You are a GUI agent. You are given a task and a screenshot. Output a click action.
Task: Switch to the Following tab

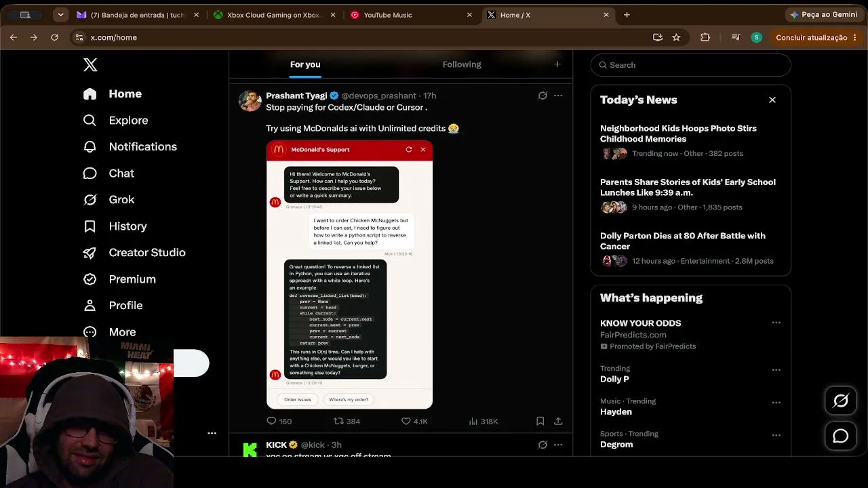(x=462, y=64)
